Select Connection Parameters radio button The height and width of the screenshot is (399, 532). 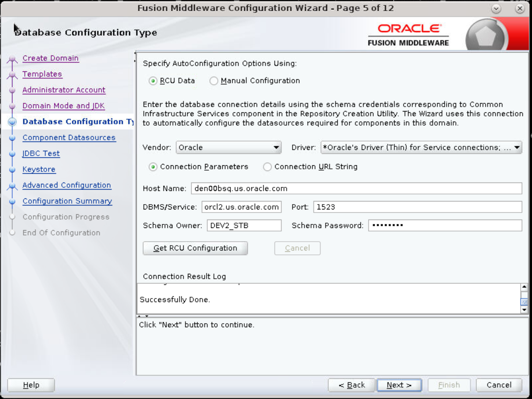[153, 167]
